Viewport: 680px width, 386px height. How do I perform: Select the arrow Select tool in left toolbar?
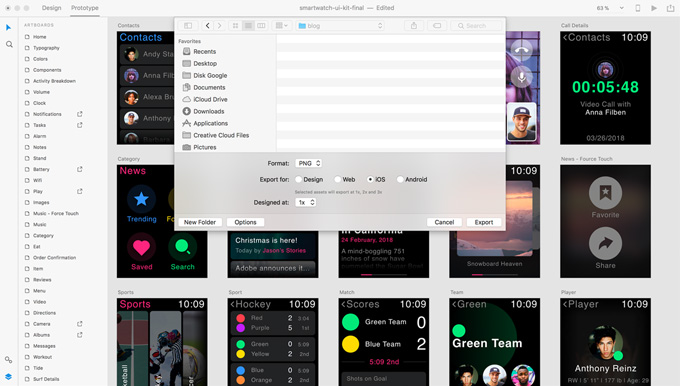9,28
